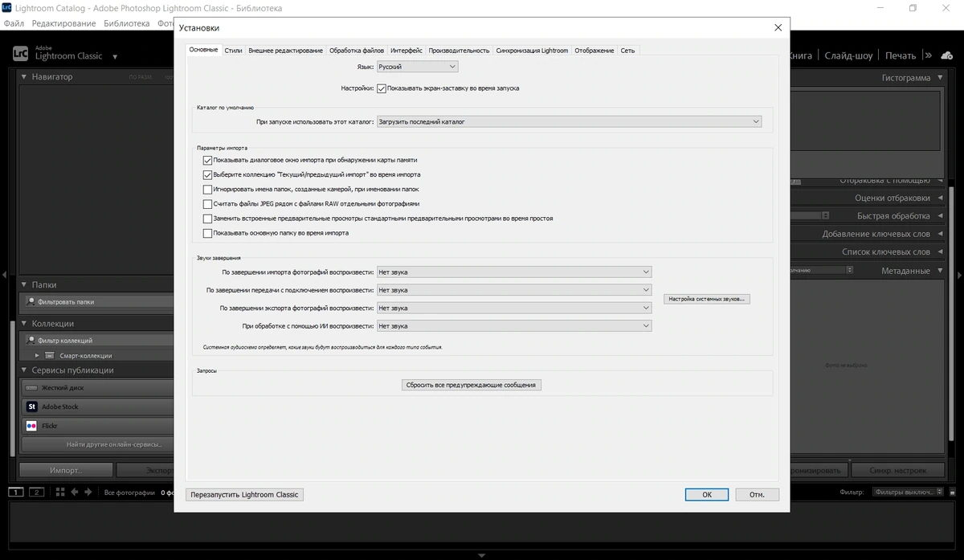Open Загрузить последний каталог dropdown
Screen dimensions: 964x560
(569, 122)
